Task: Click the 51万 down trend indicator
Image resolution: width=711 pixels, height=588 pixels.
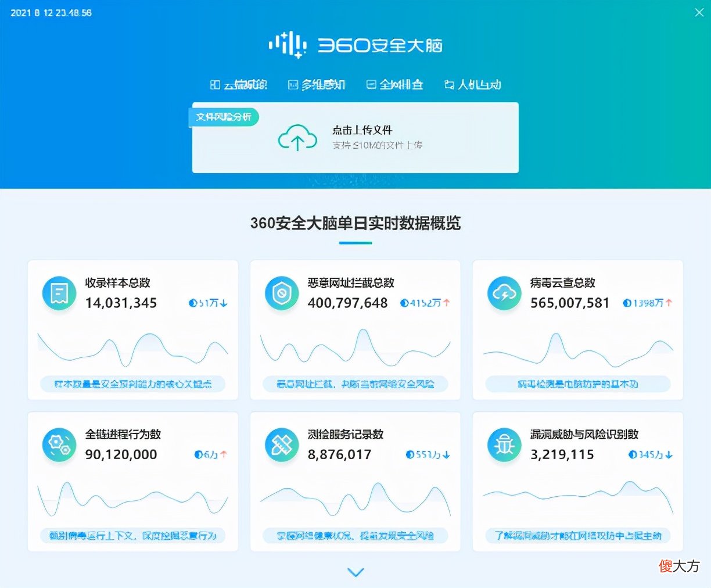Action: pos(208,303)
